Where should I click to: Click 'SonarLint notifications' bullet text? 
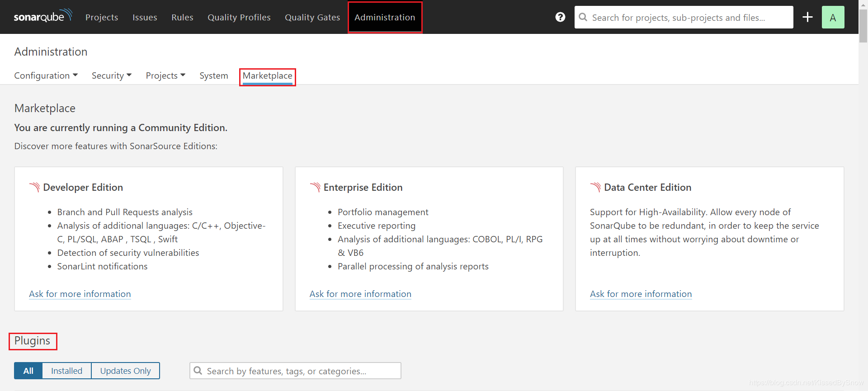tap(102, 266)
